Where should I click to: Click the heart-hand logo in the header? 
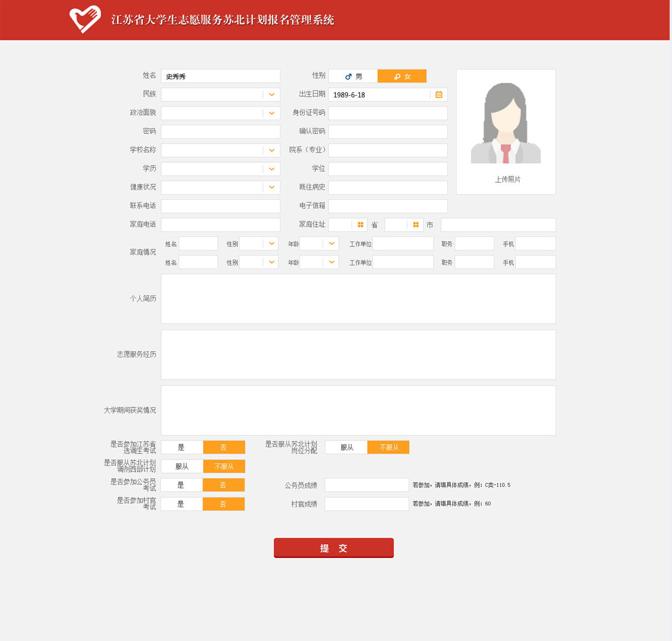[85, 19]
